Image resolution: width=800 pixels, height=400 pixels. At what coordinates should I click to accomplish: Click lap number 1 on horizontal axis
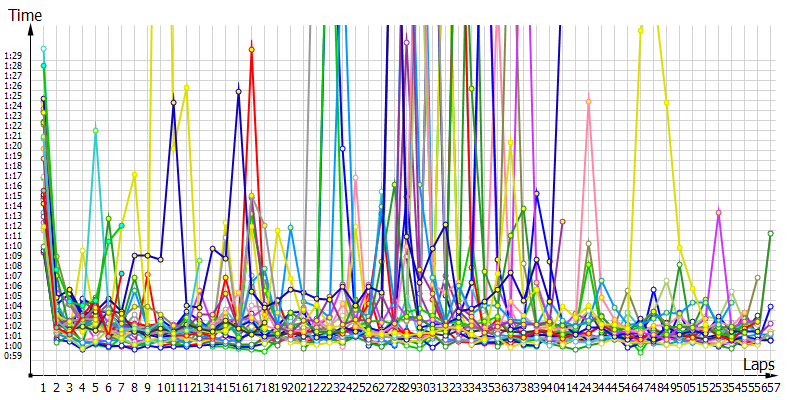click(x=43, y=385)
